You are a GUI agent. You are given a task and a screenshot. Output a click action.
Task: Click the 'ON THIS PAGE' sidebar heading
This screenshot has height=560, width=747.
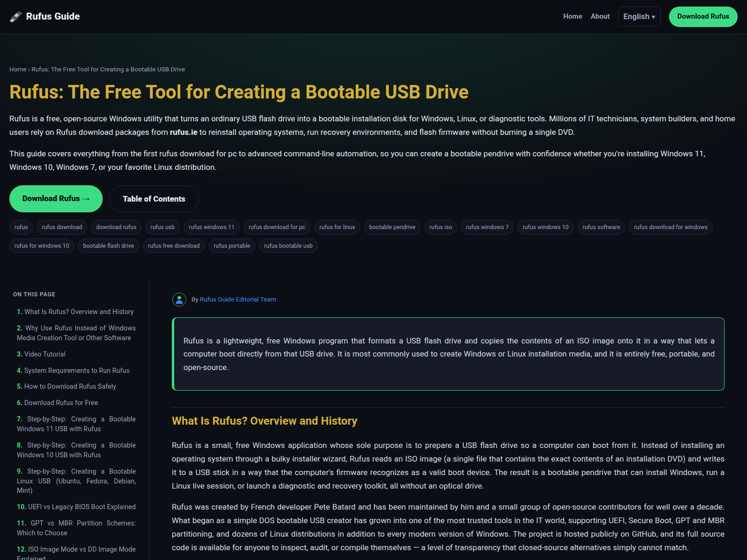click(34, 294)
